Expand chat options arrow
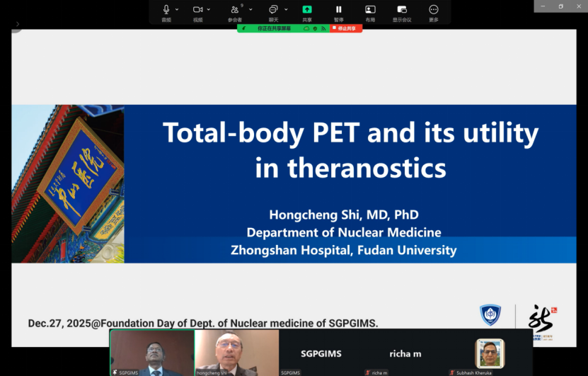 click(286, 9)
